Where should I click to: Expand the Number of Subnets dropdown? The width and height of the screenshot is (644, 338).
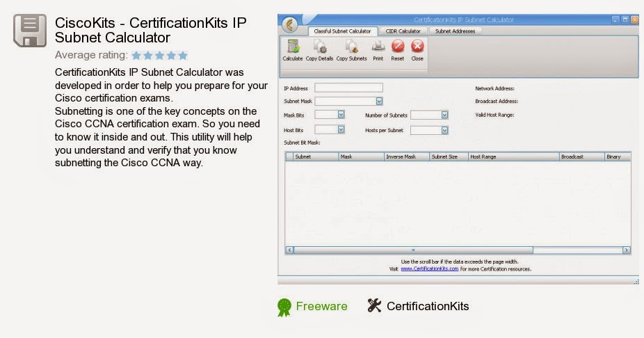(444, 115)
